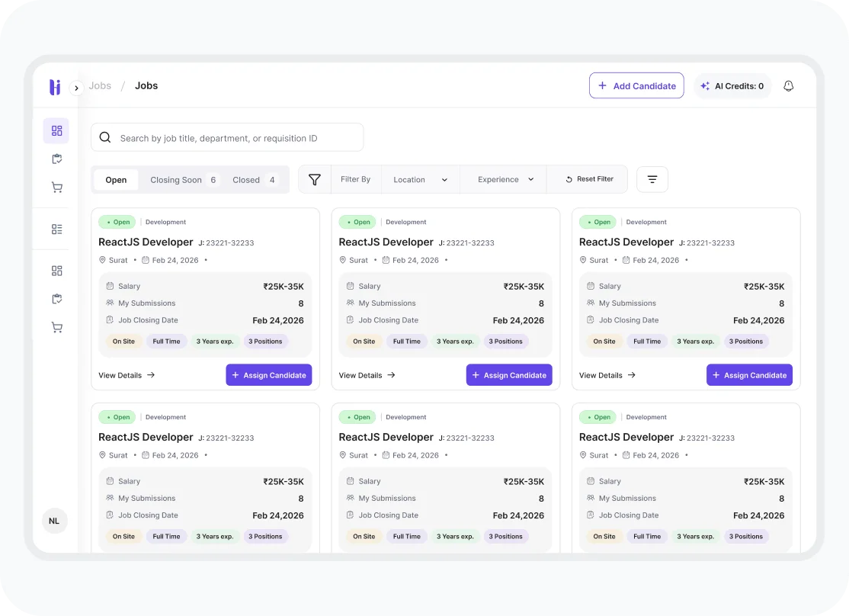Click the app logo in the sidebar
Image resolution: width=849 pixels, height=616 pixels.
point(55,87)
